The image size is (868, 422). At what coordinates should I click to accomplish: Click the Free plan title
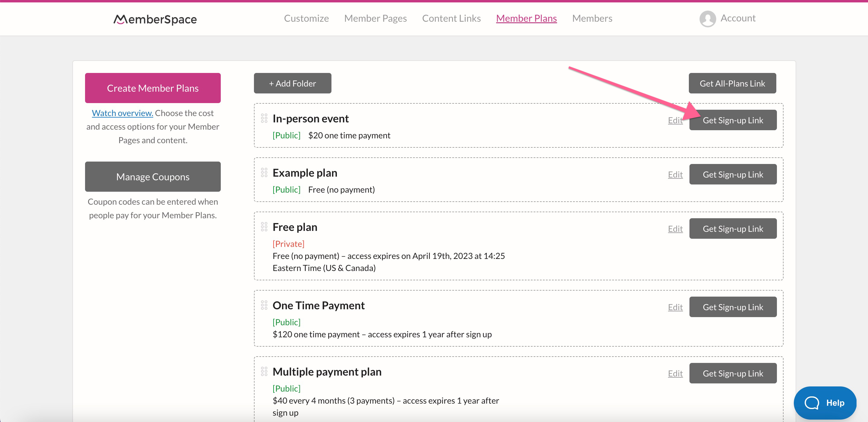(x=295, y=227)
